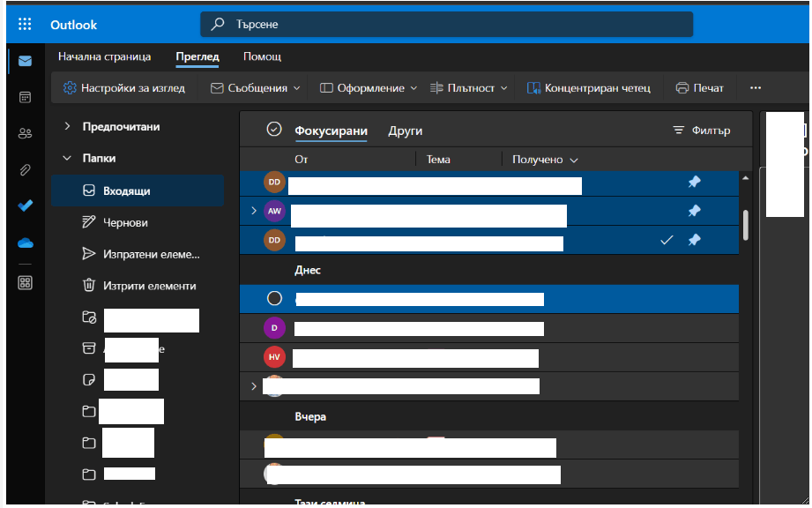The width and height of the screenshot is (812, 508).
Task: Expand conversation thread below HV message
Action: [x=254, y=386]
